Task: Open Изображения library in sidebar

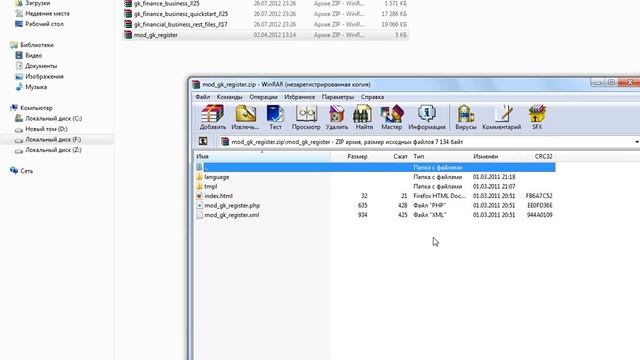Action: pyautogui.click(x=44, y=77)
